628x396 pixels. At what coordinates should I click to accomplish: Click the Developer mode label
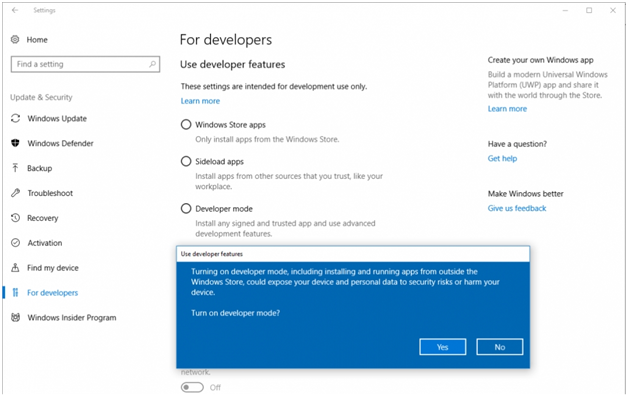(x=224, y=209)
